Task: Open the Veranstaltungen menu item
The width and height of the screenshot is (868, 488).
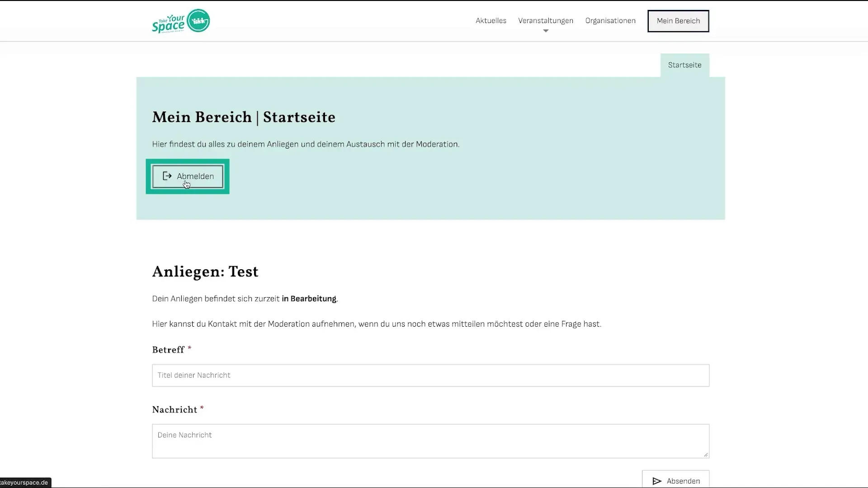Action: pos(545,21)
